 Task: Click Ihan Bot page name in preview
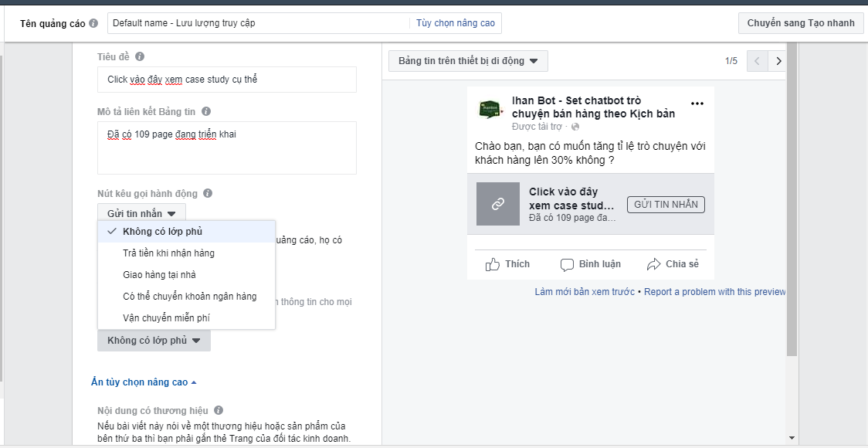point(593,107)
